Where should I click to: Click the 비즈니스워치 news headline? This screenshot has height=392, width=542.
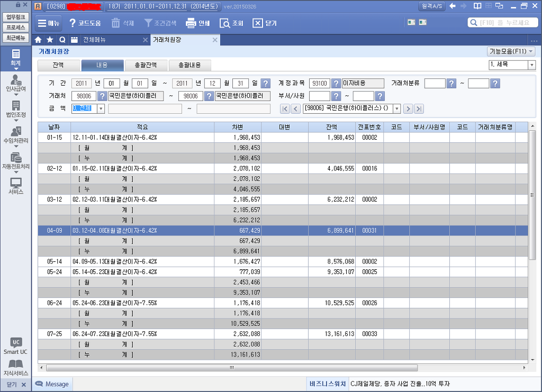[400, 384]
